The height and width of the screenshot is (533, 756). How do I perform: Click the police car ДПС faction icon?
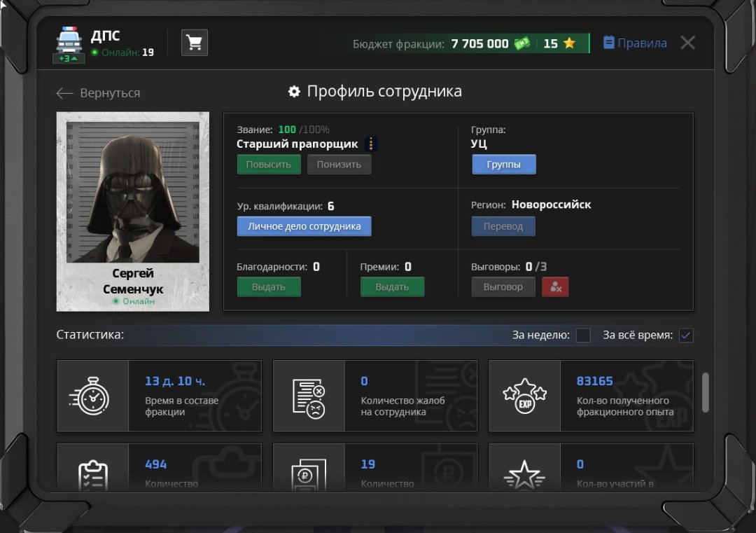click(69, 41)
